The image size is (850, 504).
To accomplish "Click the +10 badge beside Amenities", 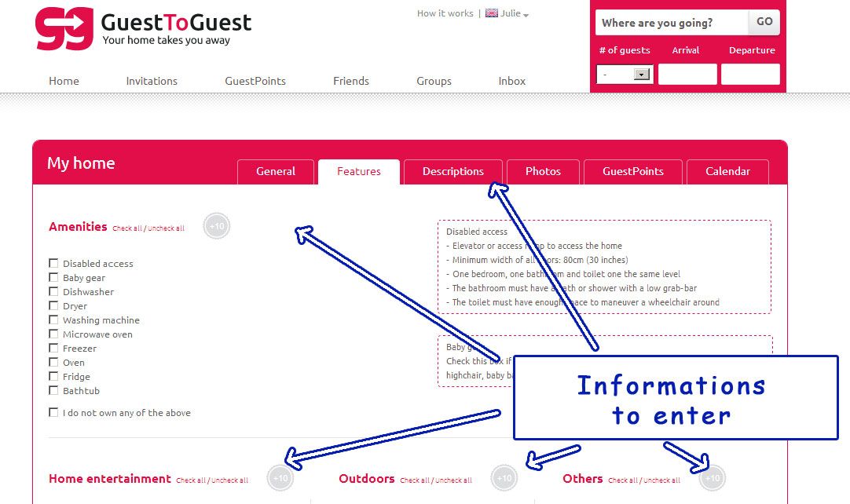I will [x=217, y=226].
